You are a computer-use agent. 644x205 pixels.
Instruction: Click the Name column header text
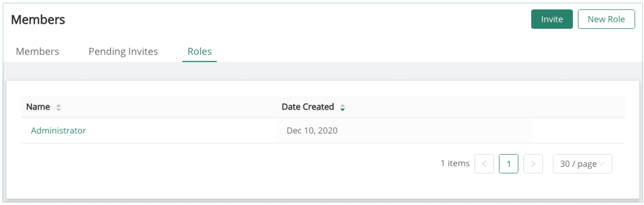click(38, 107)
